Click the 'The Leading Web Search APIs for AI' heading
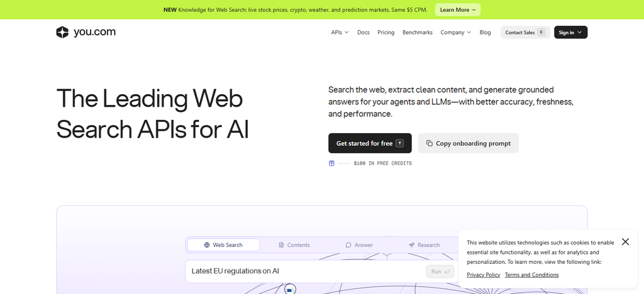This screenshot has width=644, height=294. tap(152, 114)
